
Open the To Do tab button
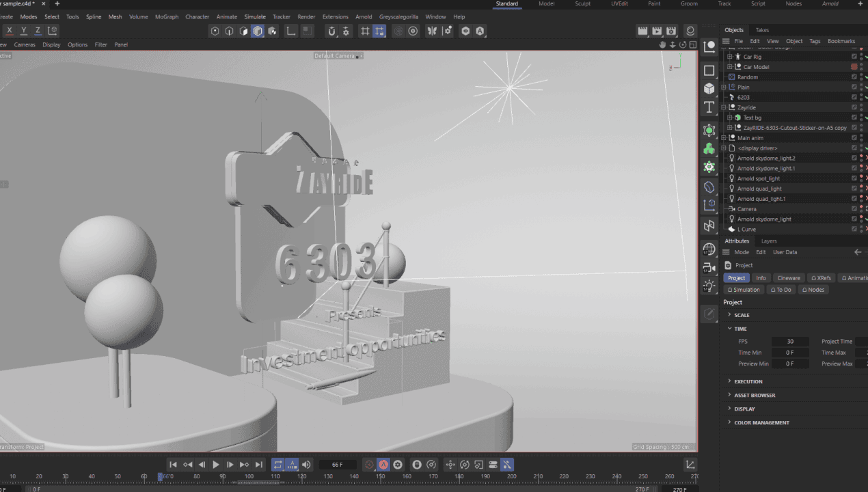pyautogui.click(x=781, y=290)
